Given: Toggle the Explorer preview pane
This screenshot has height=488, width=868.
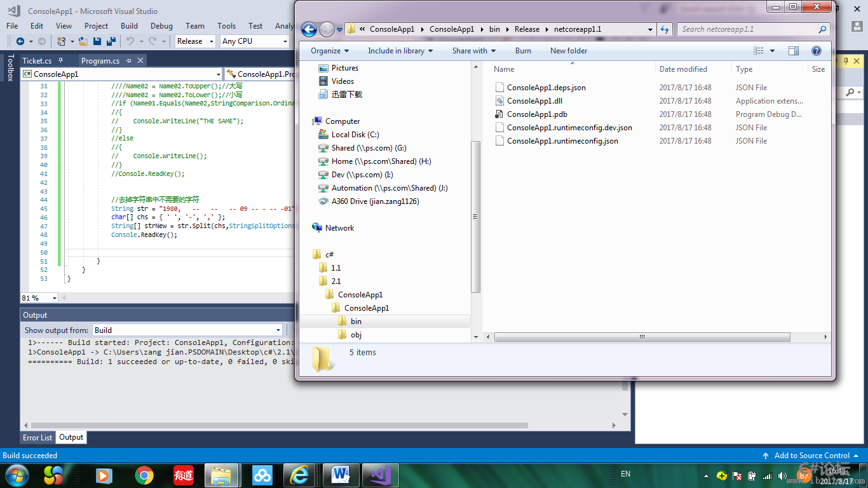Looking at the screenshot, I should [x=794, y=51].
